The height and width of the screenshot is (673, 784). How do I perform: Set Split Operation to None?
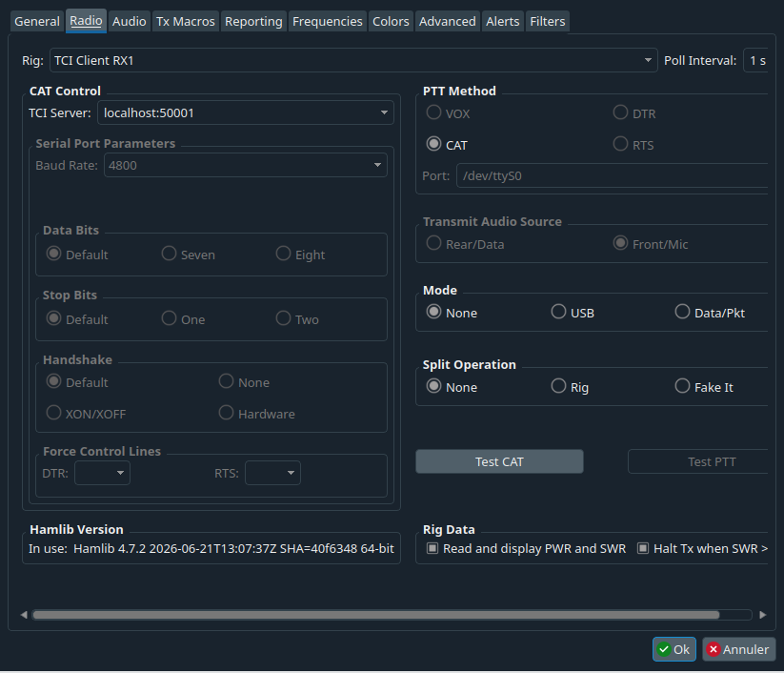point(452,387)
